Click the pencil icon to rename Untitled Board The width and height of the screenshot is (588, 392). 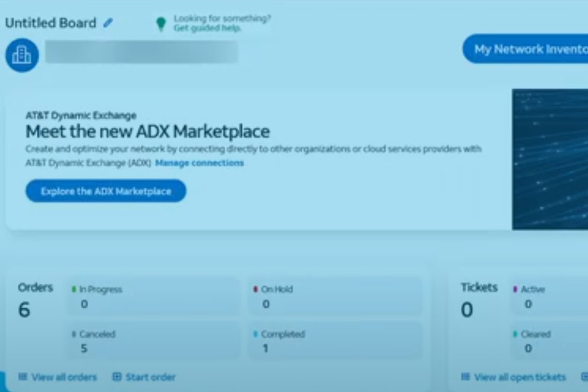[x=108, y=23]
